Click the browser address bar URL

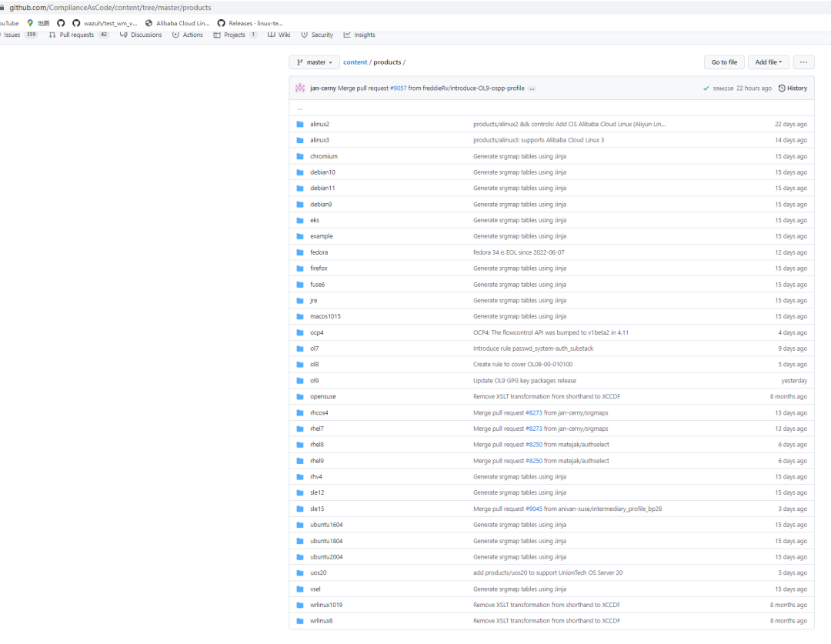tap(110, 8)
